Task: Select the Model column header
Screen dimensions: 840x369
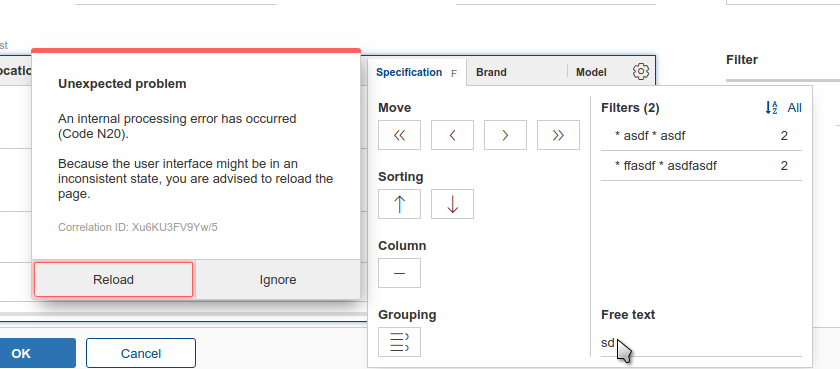Action: pos(591,72)
